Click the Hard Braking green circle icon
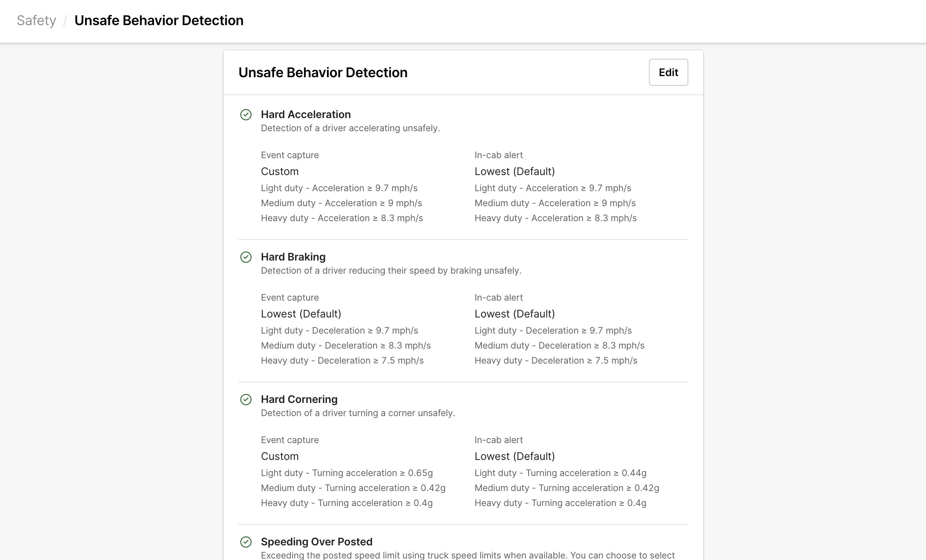The width and height of the screenshot is (926, 560). (246, 257)
